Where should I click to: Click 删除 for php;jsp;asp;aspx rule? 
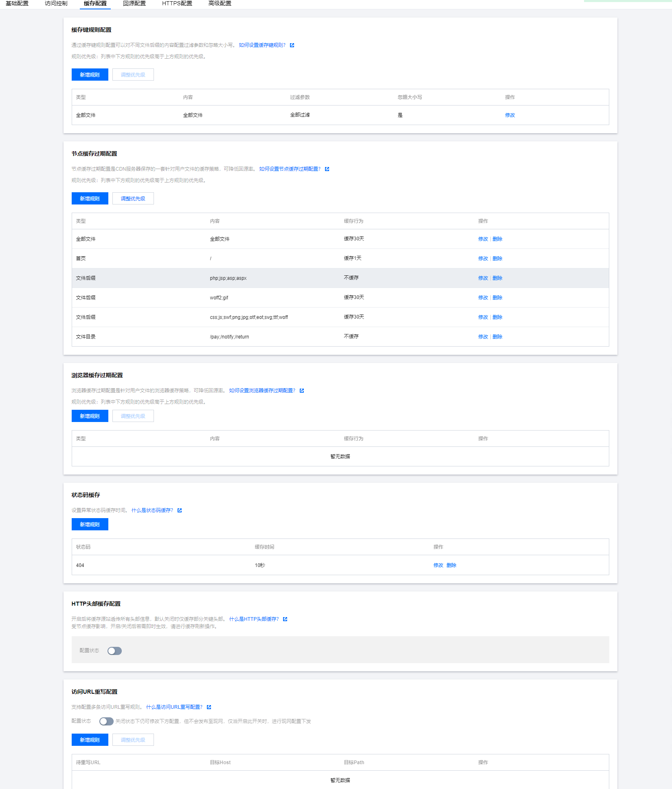coord(497,278)
